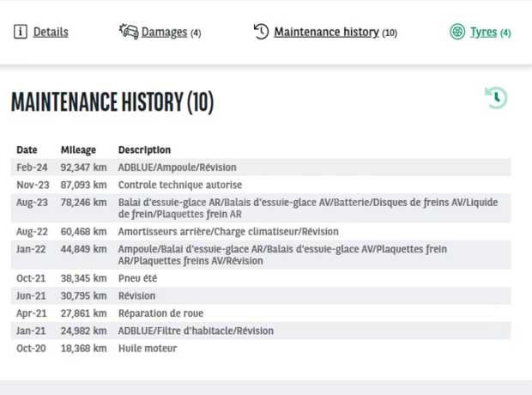Select the Oct-20 Huile moteur row
Screen dimensions: 532x395
coord(261,348)
